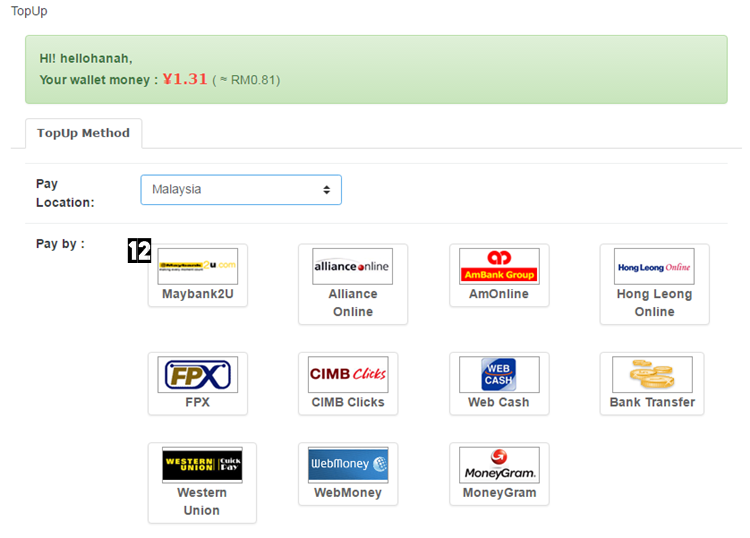Click the CIMB Clicks text label

coord(348,402)
